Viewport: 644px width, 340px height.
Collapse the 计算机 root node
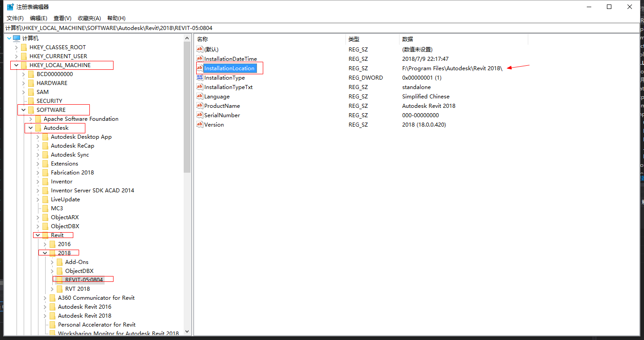tap(9, 38)
